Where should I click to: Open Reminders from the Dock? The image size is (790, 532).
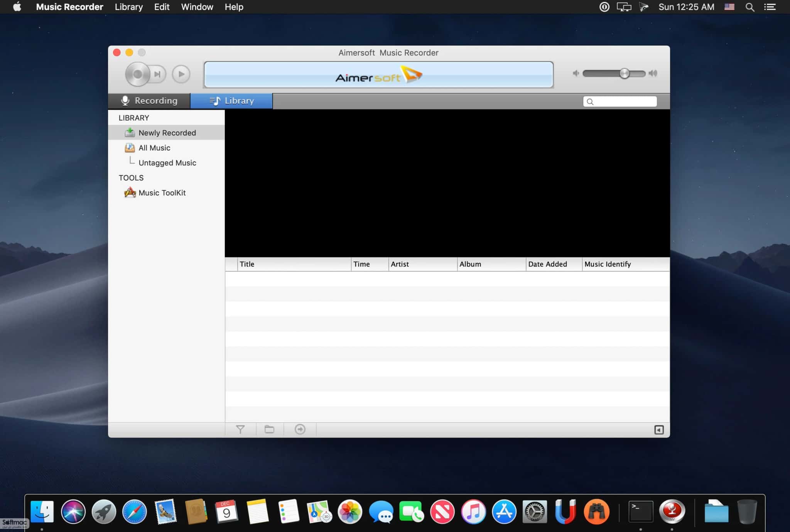coord(288,512)
